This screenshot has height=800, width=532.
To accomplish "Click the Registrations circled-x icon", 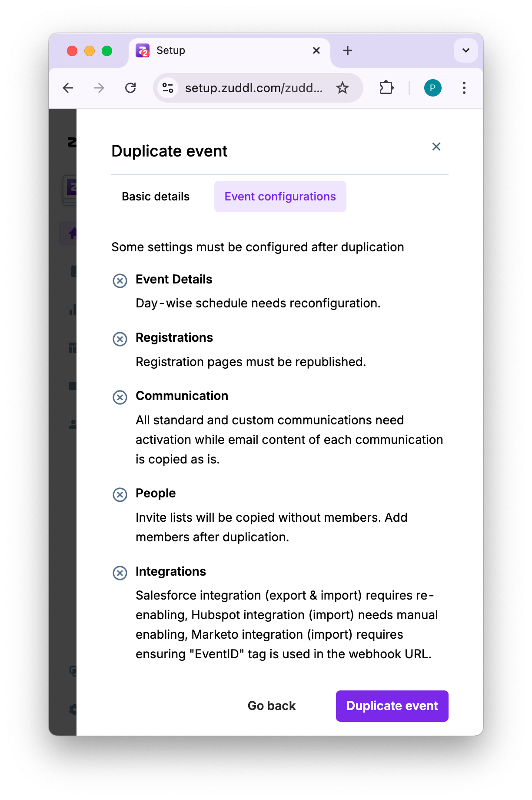I will coord(120,339).
